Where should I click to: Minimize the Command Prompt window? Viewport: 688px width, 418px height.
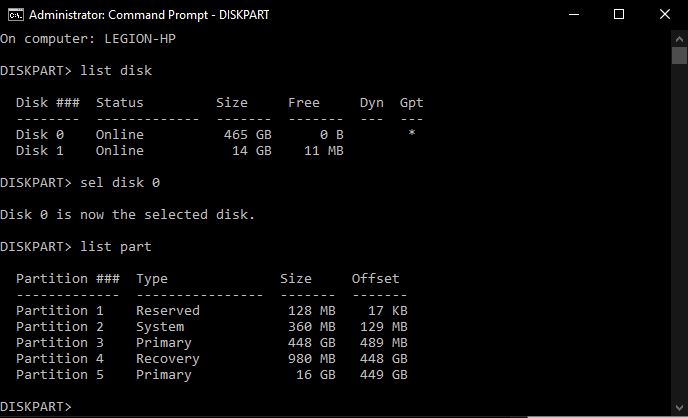tap(574, 14)
